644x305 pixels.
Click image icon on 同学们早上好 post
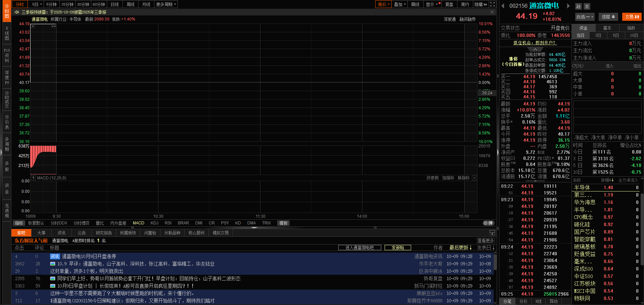click(x=53, y=278)
